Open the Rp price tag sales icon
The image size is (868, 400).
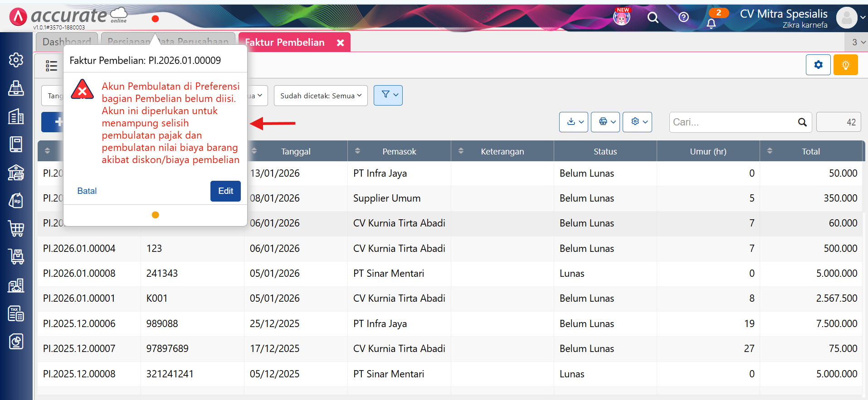pyautogui.click(x=16, y=201)
